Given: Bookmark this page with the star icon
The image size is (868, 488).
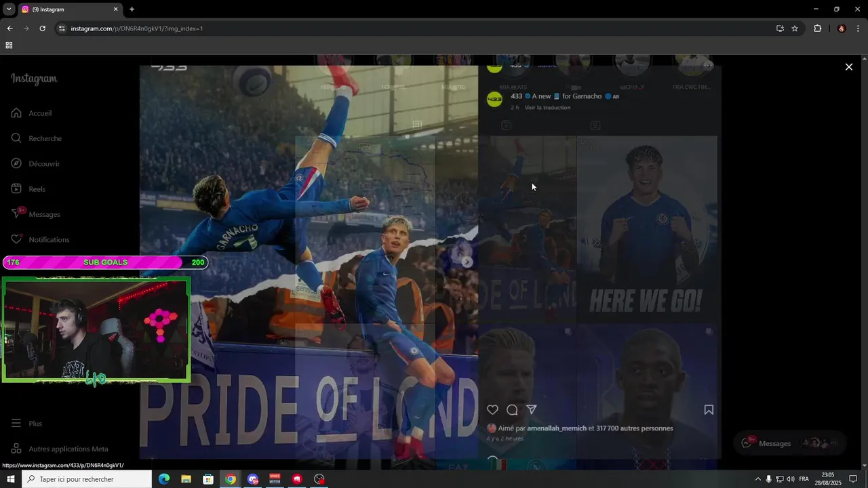Looking at the screenshot, I should click(795, 28).
